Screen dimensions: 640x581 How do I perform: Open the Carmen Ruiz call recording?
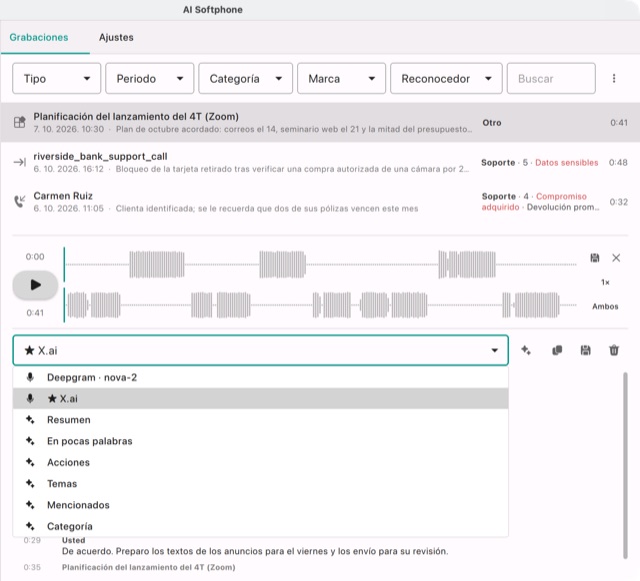coord(320,202)
